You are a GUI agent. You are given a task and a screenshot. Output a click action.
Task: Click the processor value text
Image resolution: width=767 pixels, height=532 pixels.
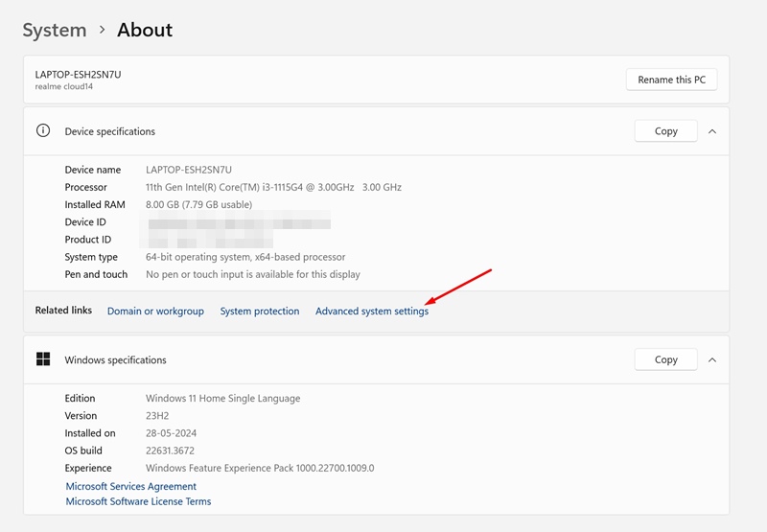[273, 188]
